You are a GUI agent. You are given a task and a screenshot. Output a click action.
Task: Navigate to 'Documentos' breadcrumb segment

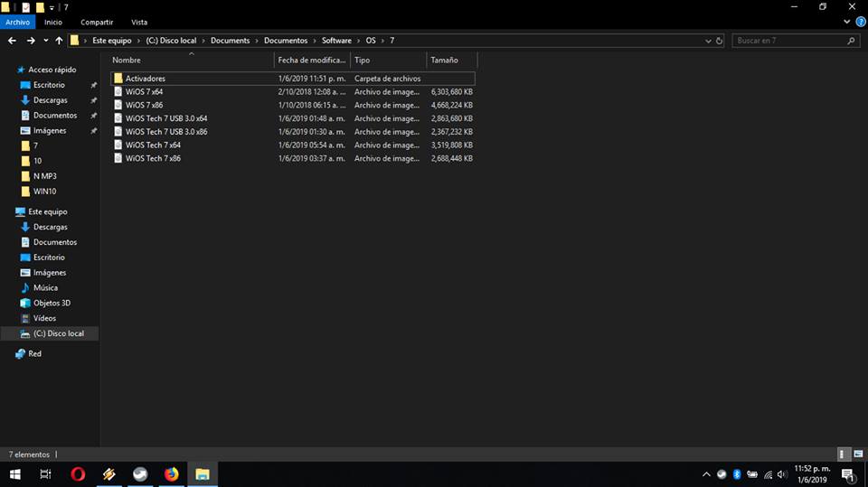click(x=286, y=41)
